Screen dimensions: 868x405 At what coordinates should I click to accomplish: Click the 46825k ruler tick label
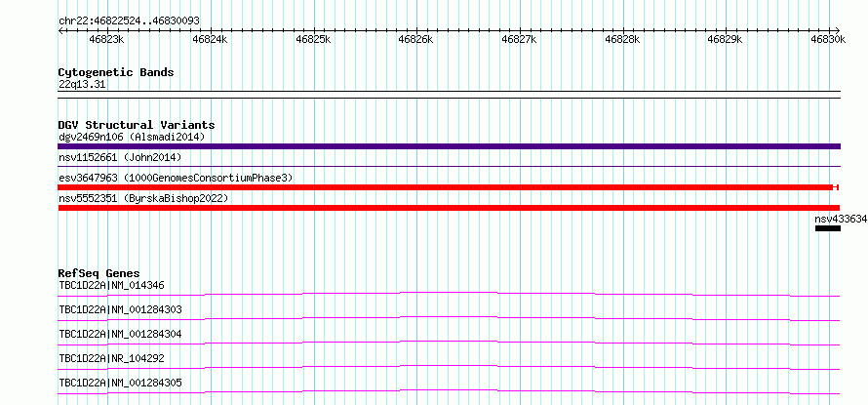click(313, 39)
